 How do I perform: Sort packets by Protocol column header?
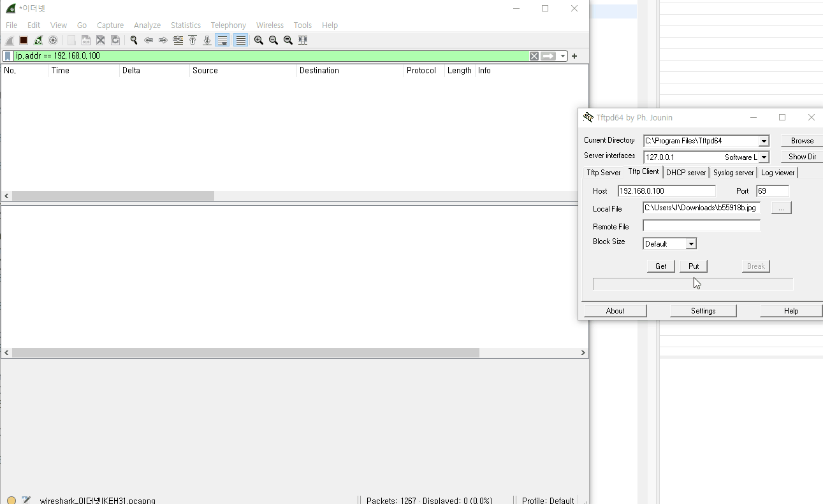coord(424,71)
